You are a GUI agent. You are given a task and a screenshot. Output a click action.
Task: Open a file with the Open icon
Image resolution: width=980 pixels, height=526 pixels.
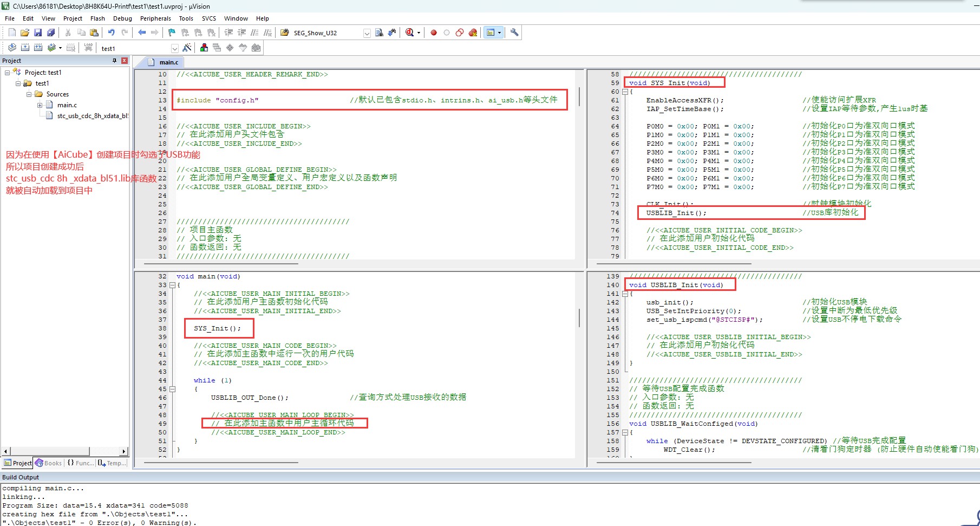click(25, 33)
